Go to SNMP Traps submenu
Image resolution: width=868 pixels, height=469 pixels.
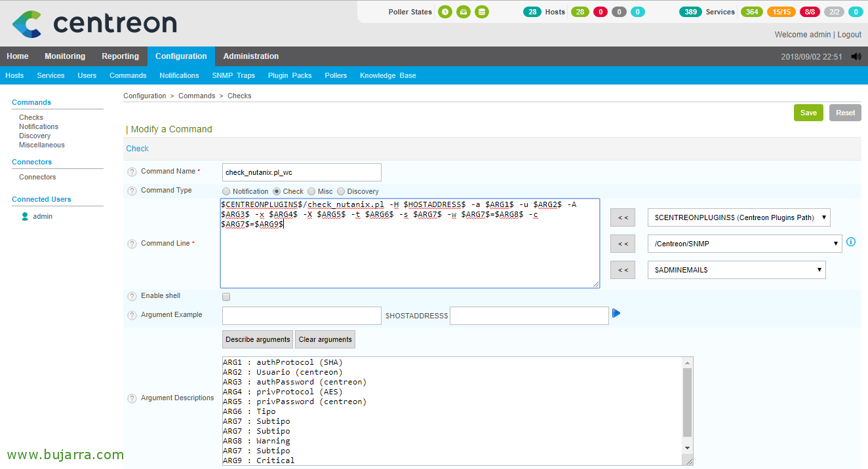pos(233,75)
